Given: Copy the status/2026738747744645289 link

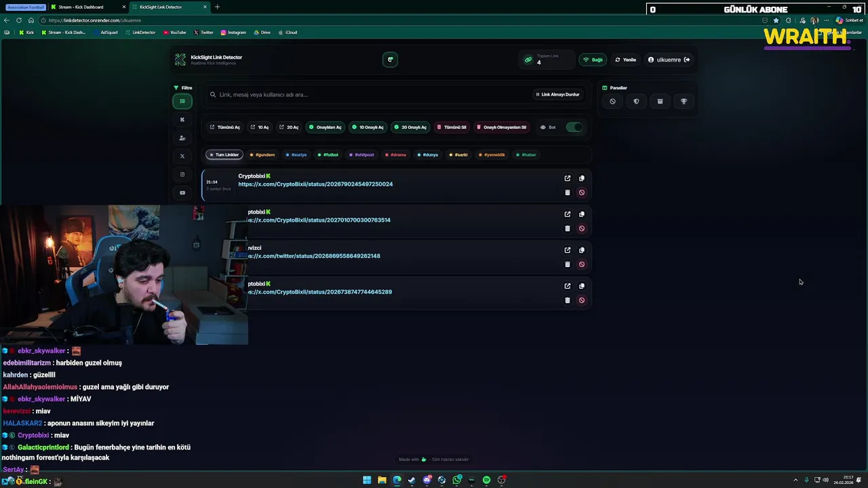Looking at the screenshot, I should (x=581, y=286).
